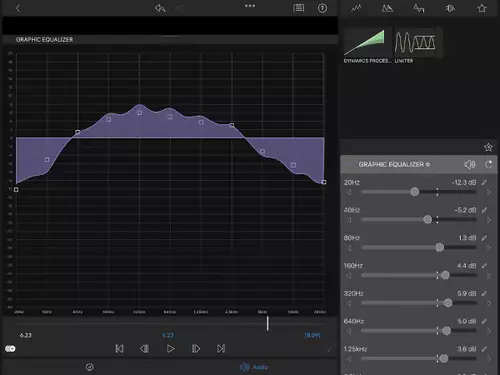
Task: Decrease the 20Hz gain with left arrow
Action: pyautogui.click(x=349, y=192)
